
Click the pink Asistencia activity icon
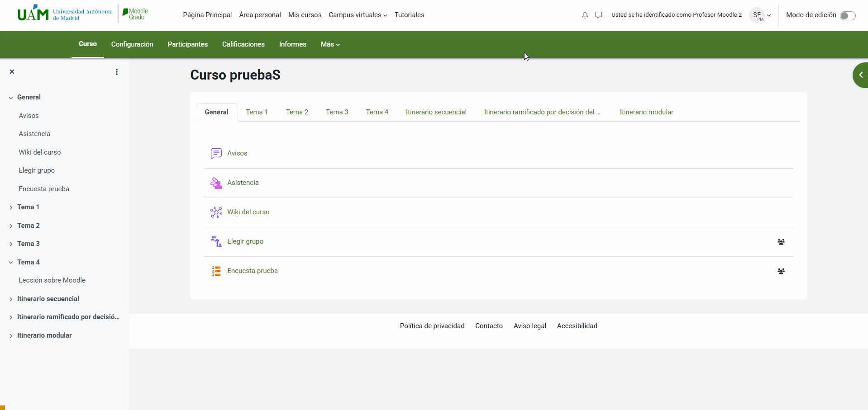pyautogui.click(x=216, y=183)
